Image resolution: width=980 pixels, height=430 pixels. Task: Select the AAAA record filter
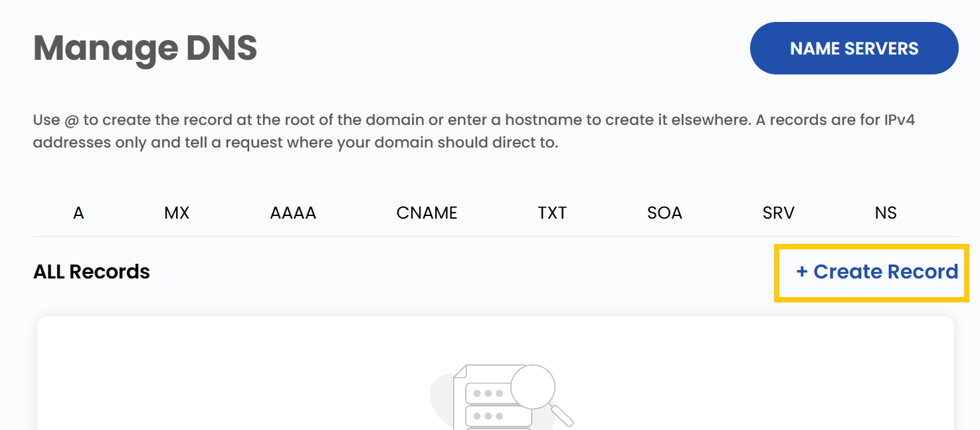(292, 213)
